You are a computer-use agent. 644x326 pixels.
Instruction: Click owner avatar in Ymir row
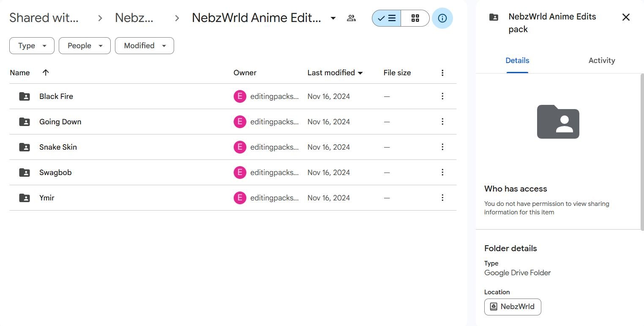pos(240,198)
